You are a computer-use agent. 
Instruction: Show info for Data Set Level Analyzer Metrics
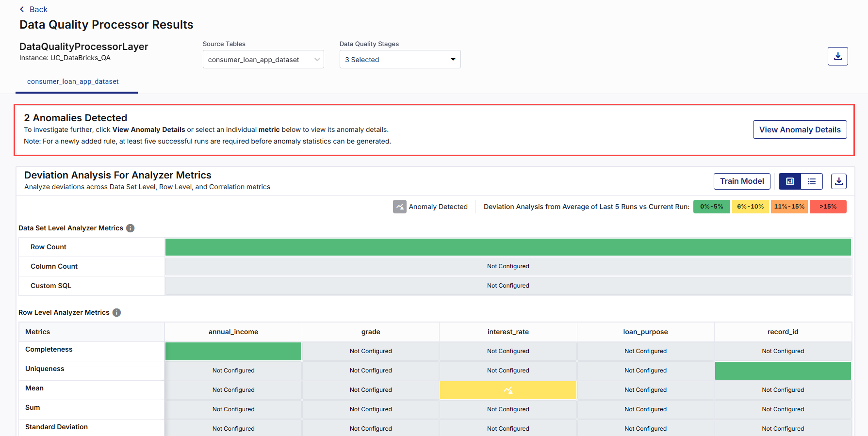point(130,228)
